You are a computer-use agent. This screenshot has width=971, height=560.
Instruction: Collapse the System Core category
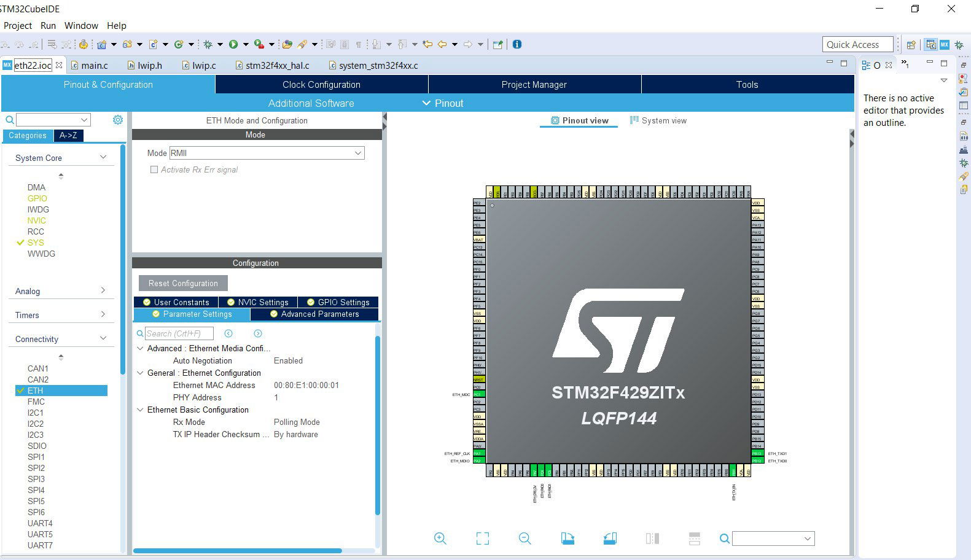(103, 157)
